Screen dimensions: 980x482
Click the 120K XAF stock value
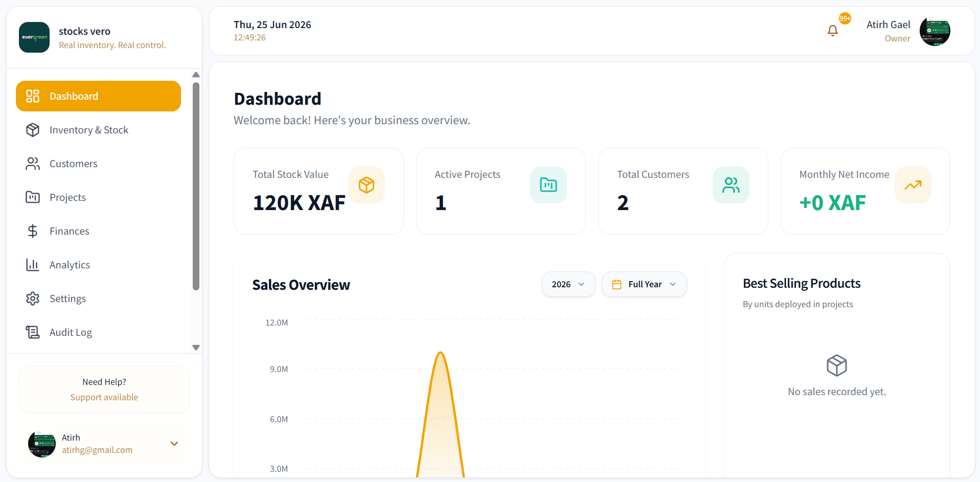[299, 203]
